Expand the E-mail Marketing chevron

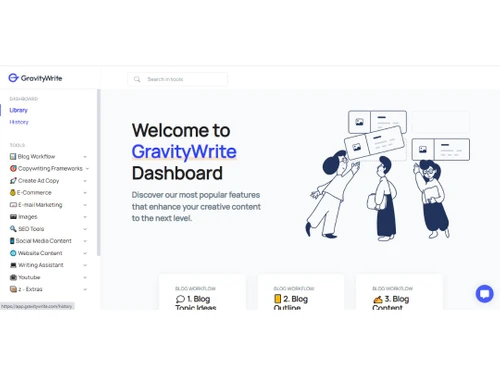85,205
